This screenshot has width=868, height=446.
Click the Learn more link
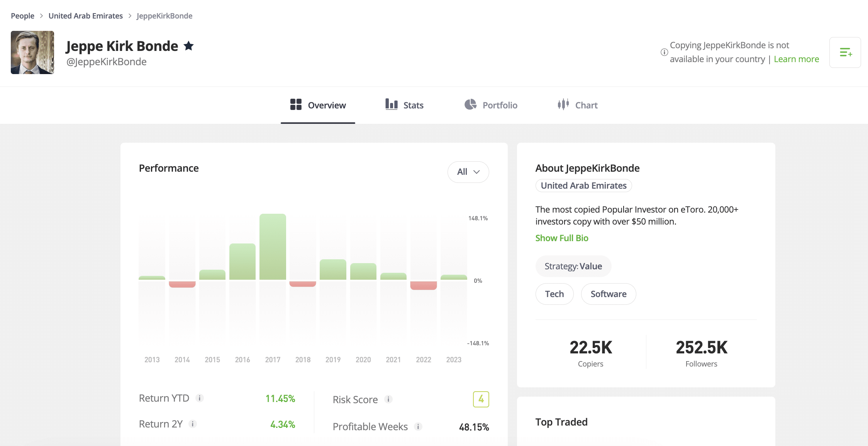pos(796,59)
